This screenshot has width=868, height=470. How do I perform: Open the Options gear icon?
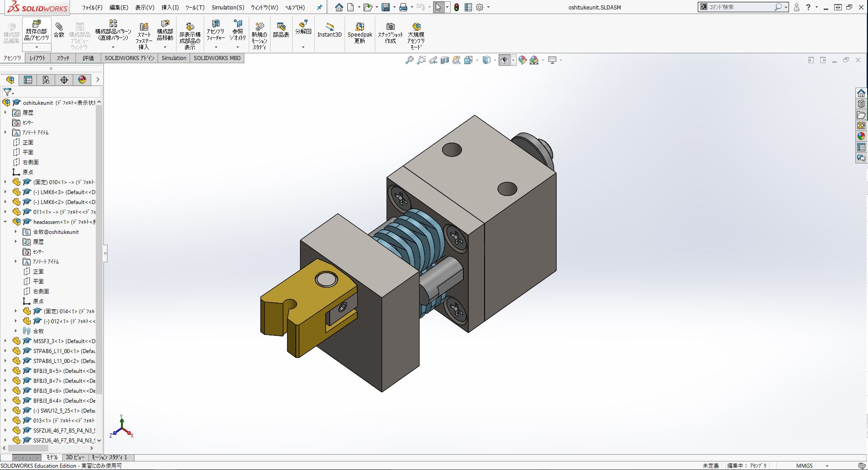[480, 7]
